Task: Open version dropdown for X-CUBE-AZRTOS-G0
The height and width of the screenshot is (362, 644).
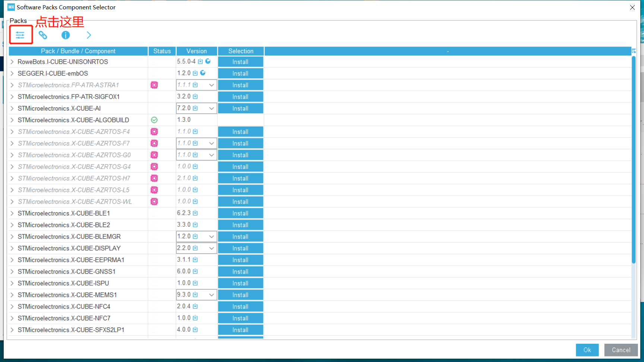Action: tap(211, 155)
